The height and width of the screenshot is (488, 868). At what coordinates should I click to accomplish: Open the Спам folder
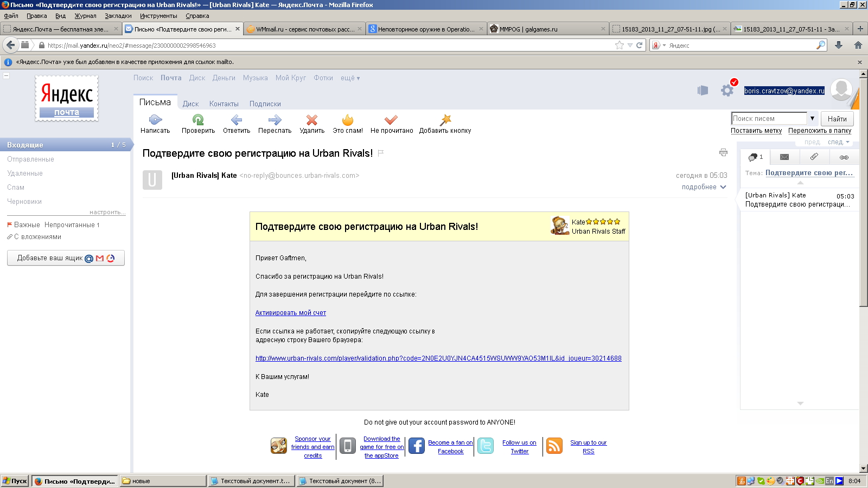[16, 188]
